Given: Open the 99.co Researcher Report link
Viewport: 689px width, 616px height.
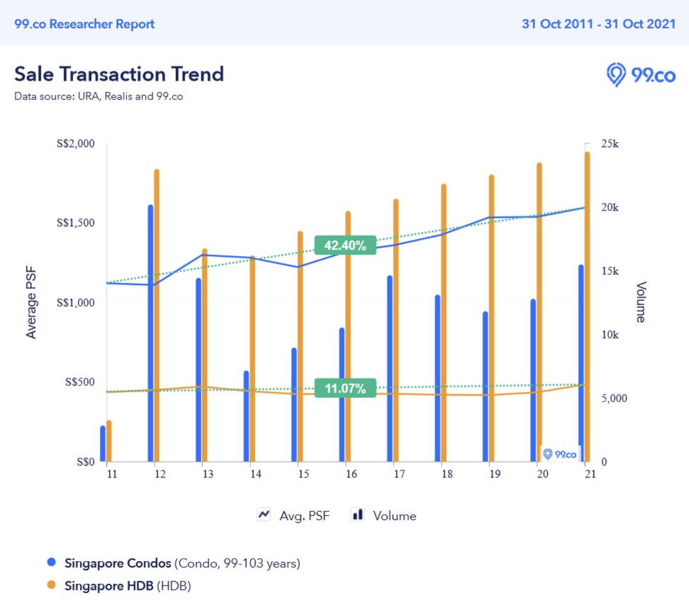Looking at the screenshot, I should [x=84, y=24].
